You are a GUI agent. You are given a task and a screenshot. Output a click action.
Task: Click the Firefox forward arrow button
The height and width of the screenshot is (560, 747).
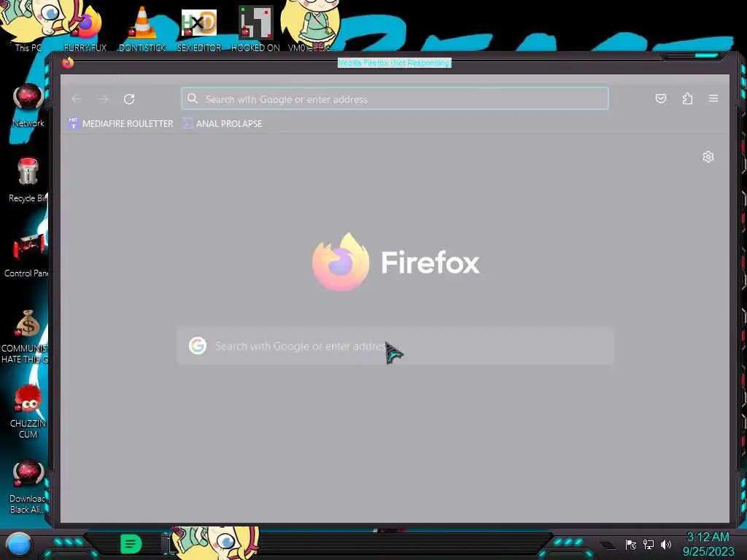(103, 99)
